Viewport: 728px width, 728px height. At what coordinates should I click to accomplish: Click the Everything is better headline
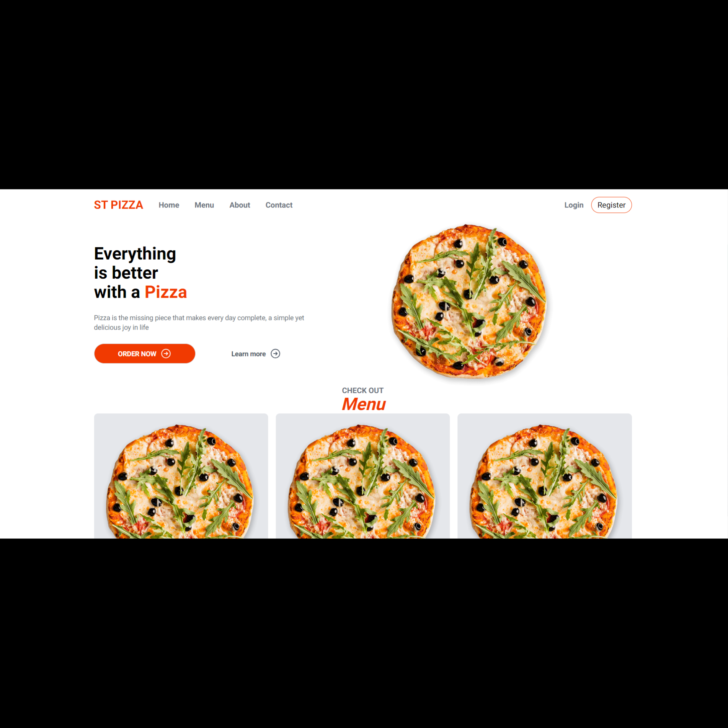point(140,273)
